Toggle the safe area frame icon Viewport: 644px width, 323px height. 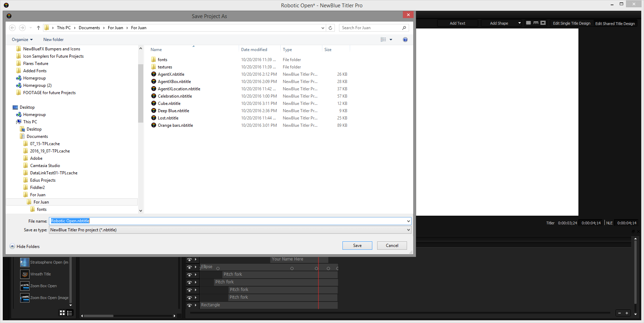point(543,23)
